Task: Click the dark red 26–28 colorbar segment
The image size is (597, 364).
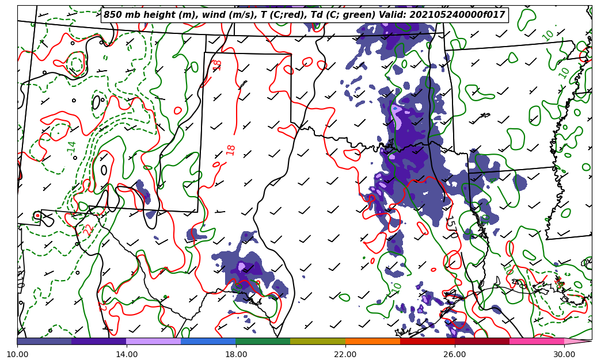Action: 482,341
